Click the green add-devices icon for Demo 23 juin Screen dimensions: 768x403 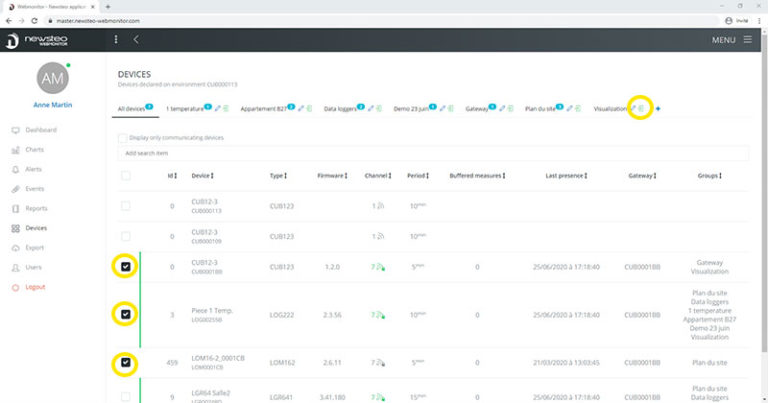pos(451,108)
